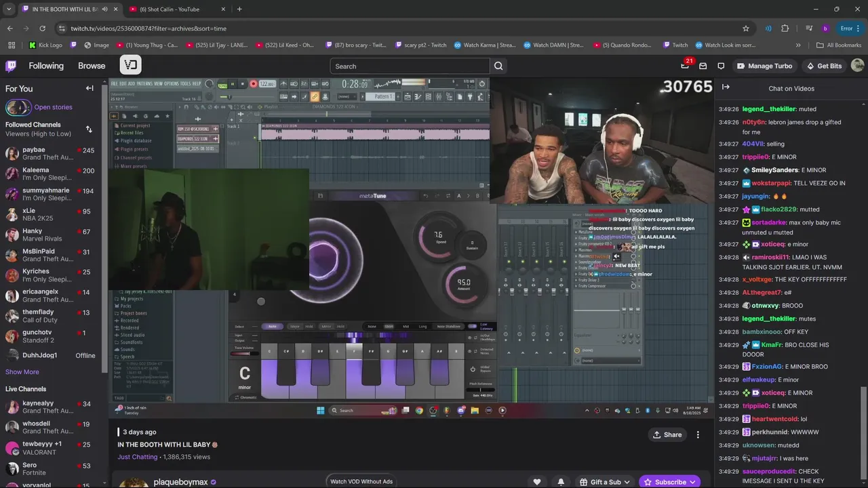Screen dimensions: 868x488
Task: Open FL Studio OPTIONS menu in video
Action: coord(172,83)
